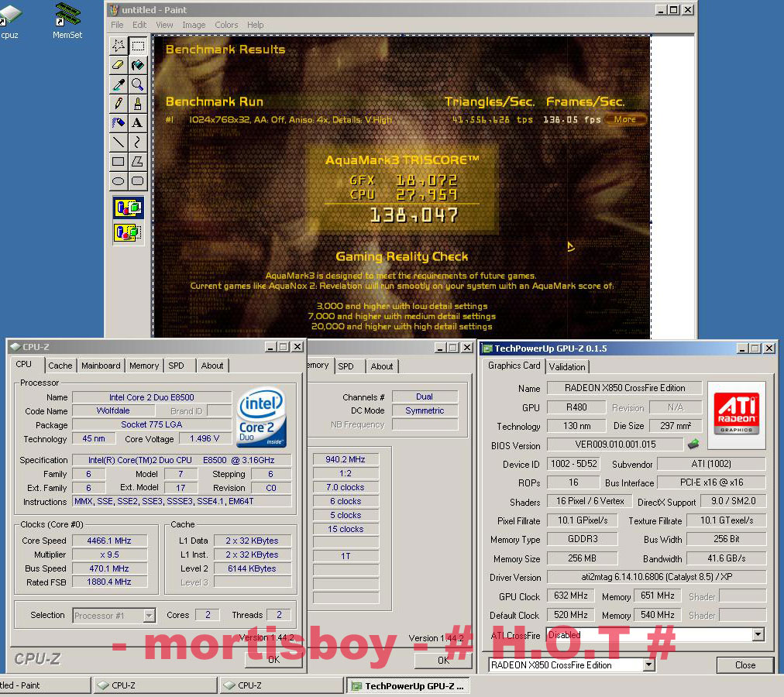The width and height of the screenshot is (784, 697).
Task: Choose the Eraser tool in Paint
Action: click(119, 65)
